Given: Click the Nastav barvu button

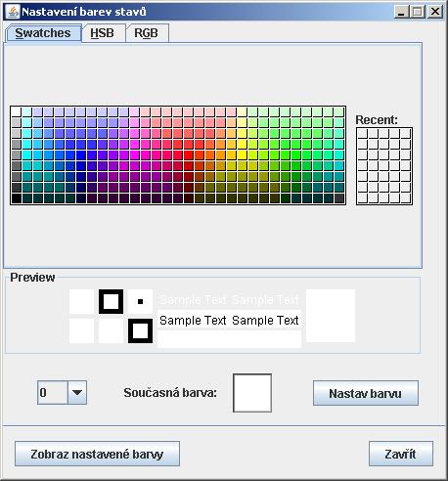Looking at the screenshot, I should (366, 393).
